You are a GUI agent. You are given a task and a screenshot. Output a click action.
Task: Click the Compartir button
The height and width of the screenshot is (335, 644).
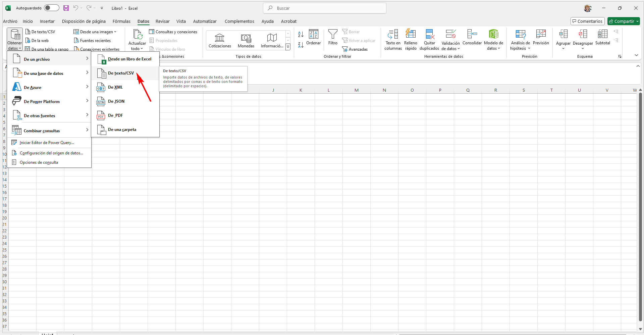click(x=624, y=21)
